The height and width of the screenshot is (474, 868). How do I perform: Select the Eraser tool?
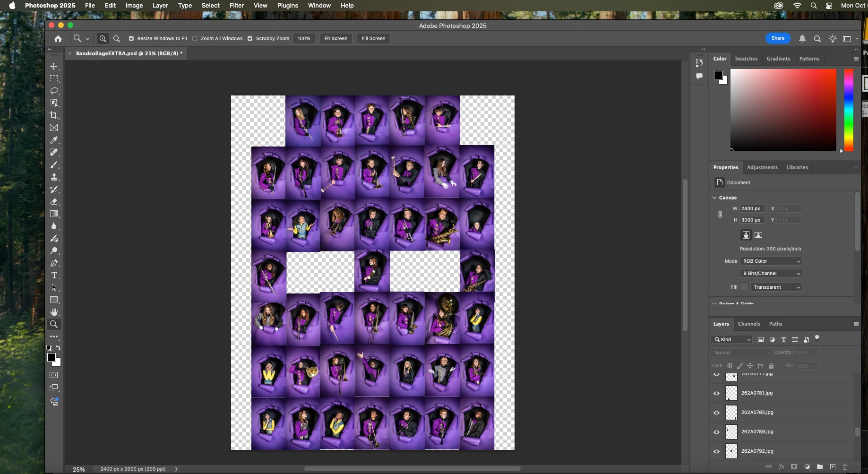[54, 201]
